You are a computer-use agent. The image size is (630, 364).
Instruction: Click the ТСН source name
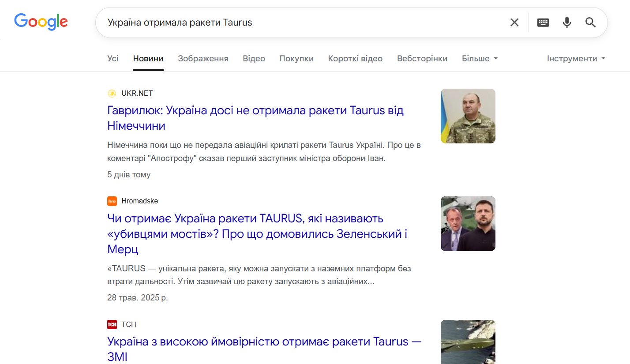pyautogui.click(x=129, y=325)
